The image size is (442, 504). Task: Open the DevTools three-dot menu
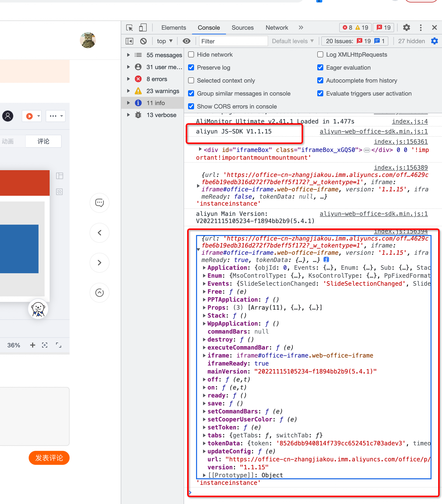click(x=421, y=27)
